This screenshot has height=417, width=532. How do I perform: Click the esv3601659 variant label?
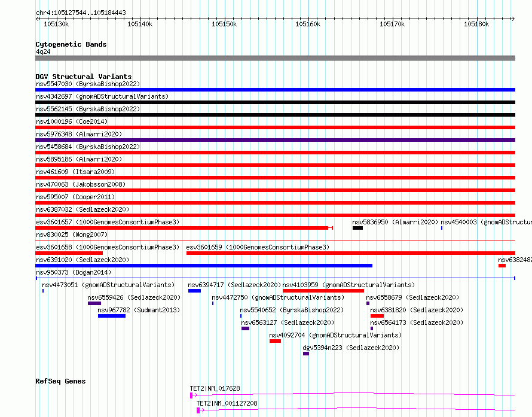click(258, 247)
